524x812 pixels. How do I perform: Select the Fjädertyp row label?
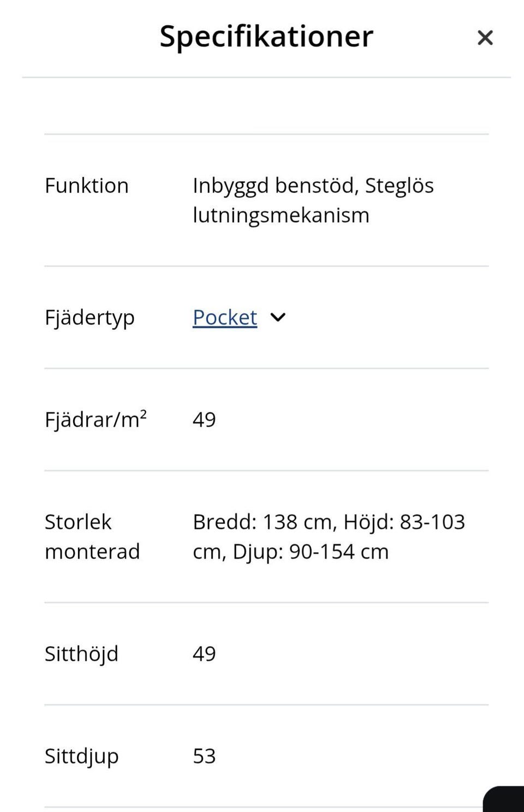pos(90,318)
